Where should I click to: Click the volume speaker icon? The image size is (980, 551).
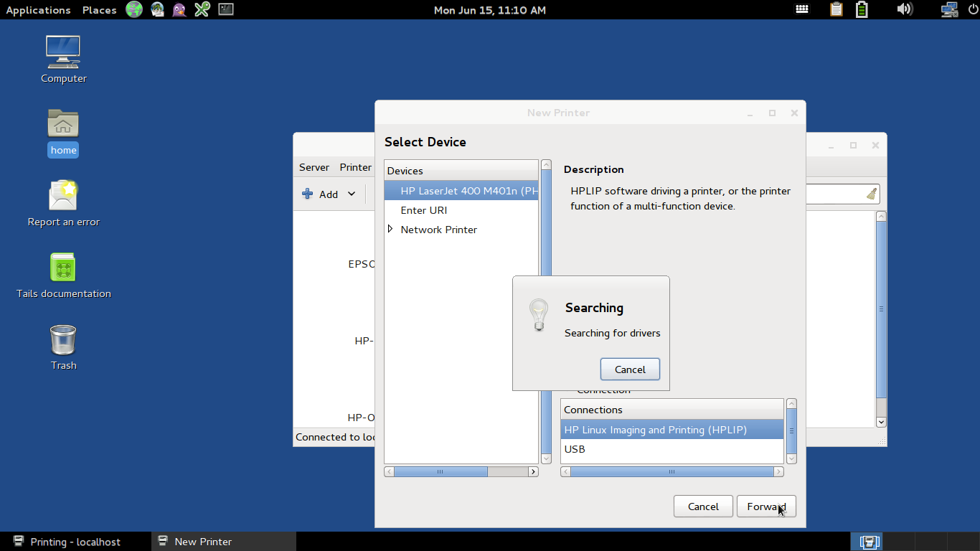904,9
